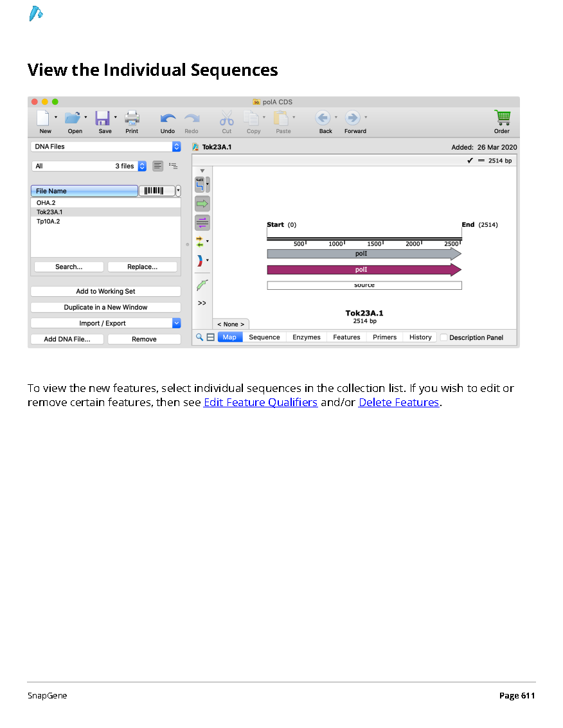The image size is (563, 728).
Task: Click the File Name column header
Action: point(85,191)
